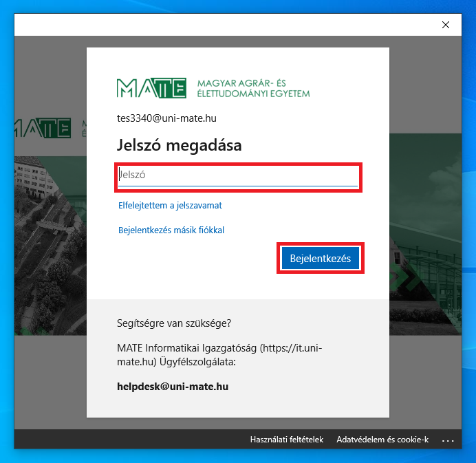Click the Jelszó megadása heading
Viewport: 476px width, 463px height.
180,146
